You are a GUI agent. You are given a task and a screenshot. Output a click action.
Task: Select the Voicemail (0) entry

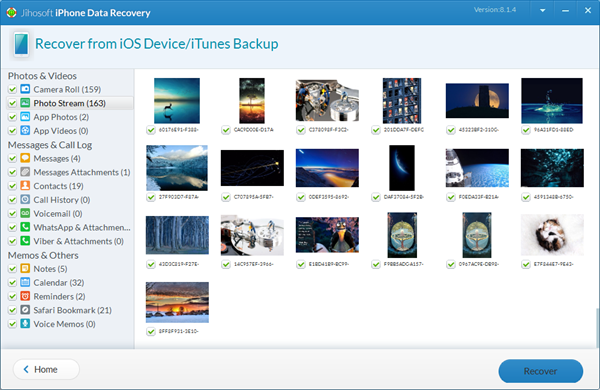click(x=58, y=213)
